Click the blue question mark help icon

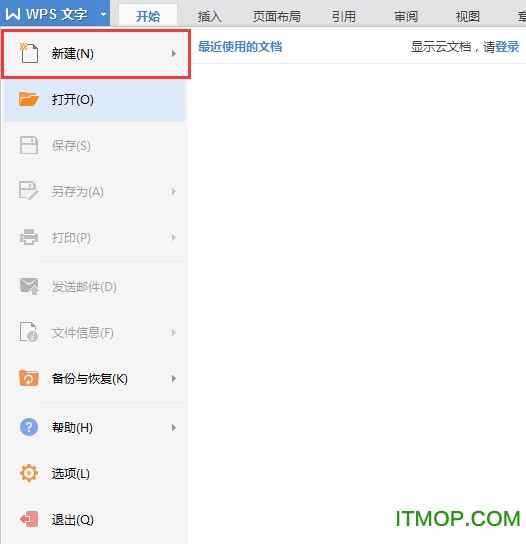[x=28, y=427]
